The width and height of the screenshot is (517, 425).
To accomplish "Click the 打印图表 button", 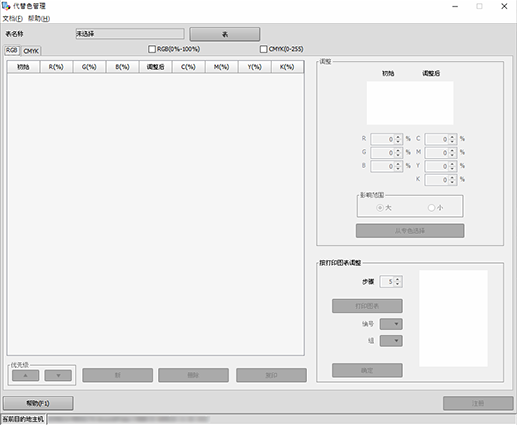I will (367, 306).
